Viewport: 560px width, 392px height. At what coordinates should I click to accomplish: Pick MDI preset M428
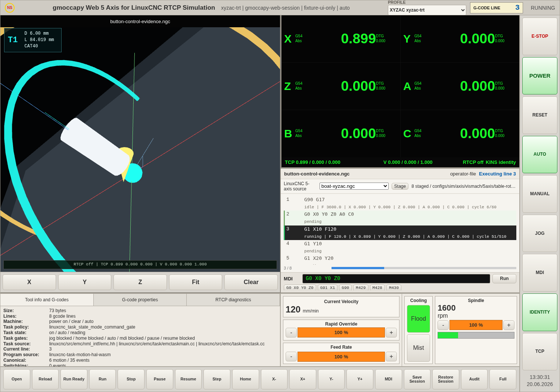377,288
